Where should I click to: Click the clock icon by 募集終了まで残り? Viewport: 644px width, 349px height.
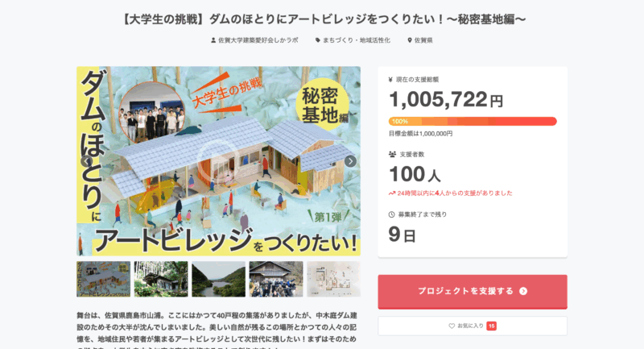tap(392, 214)
